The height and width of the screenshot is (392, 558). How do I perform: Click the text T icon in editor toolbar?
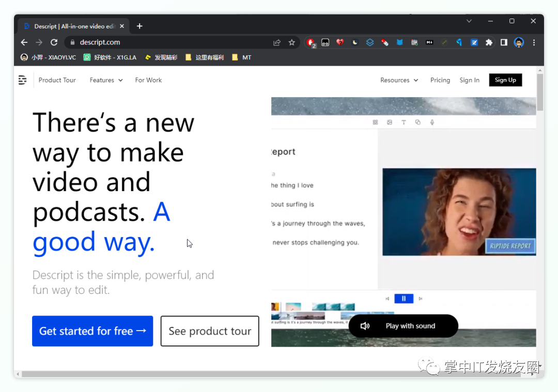(404, 122)
